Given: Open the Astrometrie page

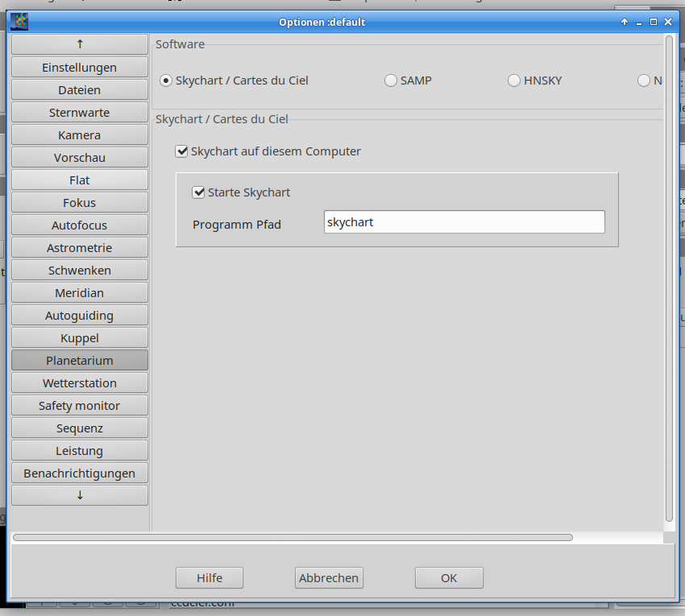Looking at the screenshot, I should coord(80,247).
